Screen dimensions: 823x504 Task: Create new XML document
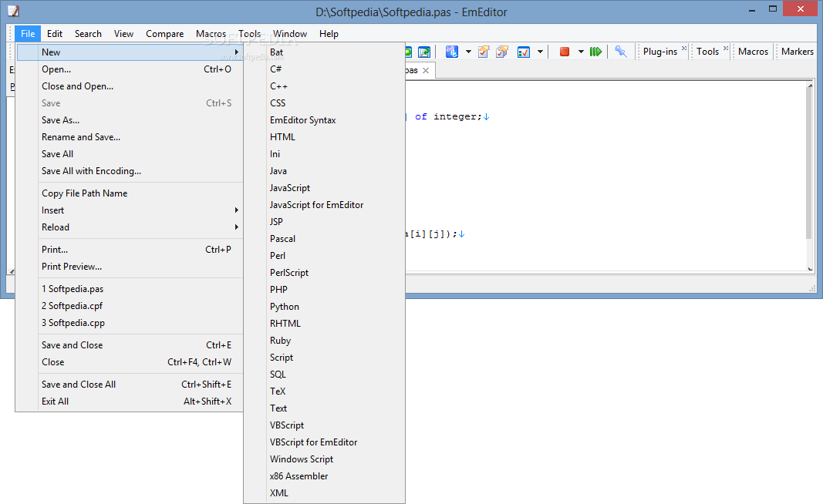coord(325,493)
